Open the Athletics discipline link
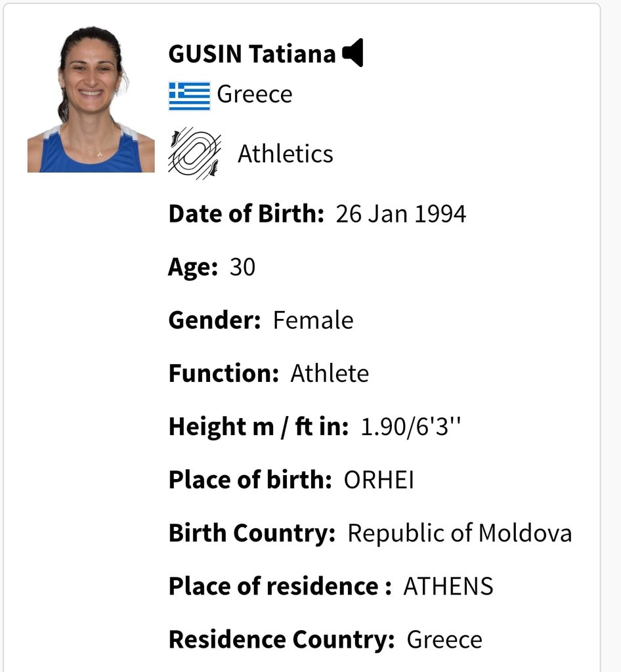 [286, 154]
